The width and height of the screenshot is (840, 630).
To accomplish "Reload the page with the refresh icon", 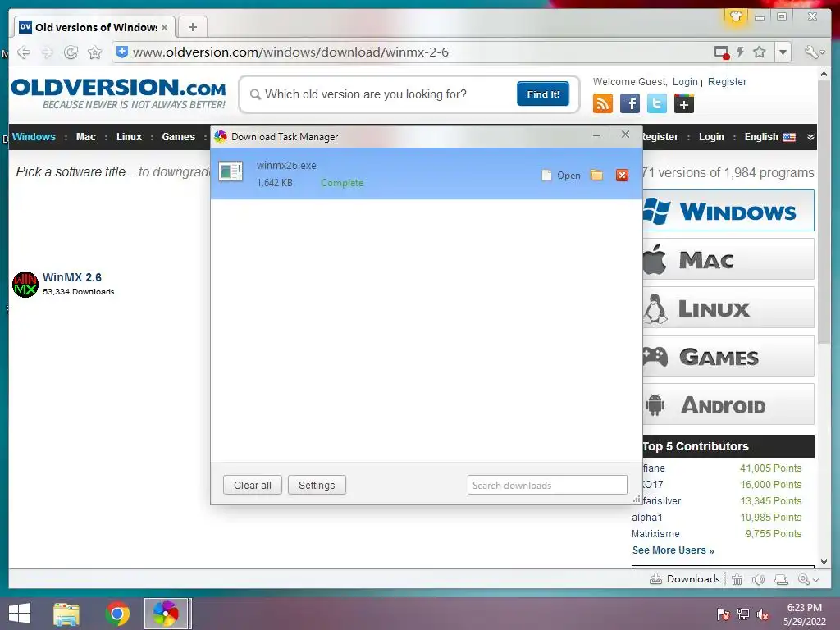I will tap(71, 52).
